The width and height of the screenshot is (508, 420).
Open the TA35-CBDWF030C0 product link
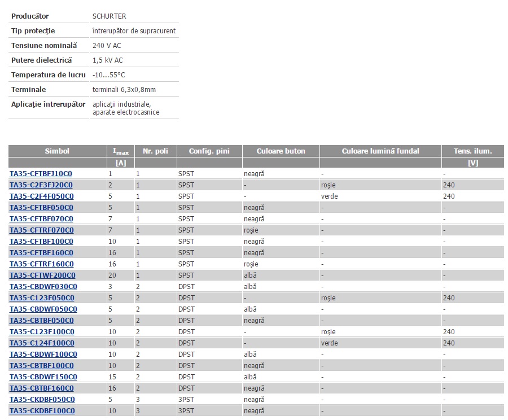pyautogui.click(x=43, y=287)
